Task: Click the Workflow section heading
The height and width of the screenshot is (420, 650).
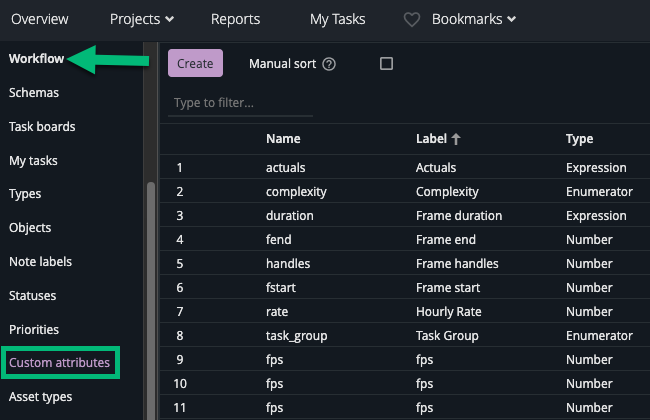Action: (36, 58)
